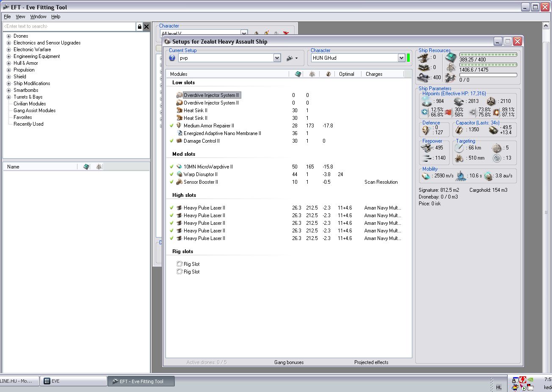Click the shield hitpoints icon in Ship Parameters
The image size is (552, 392).
(x=427, y=102)
